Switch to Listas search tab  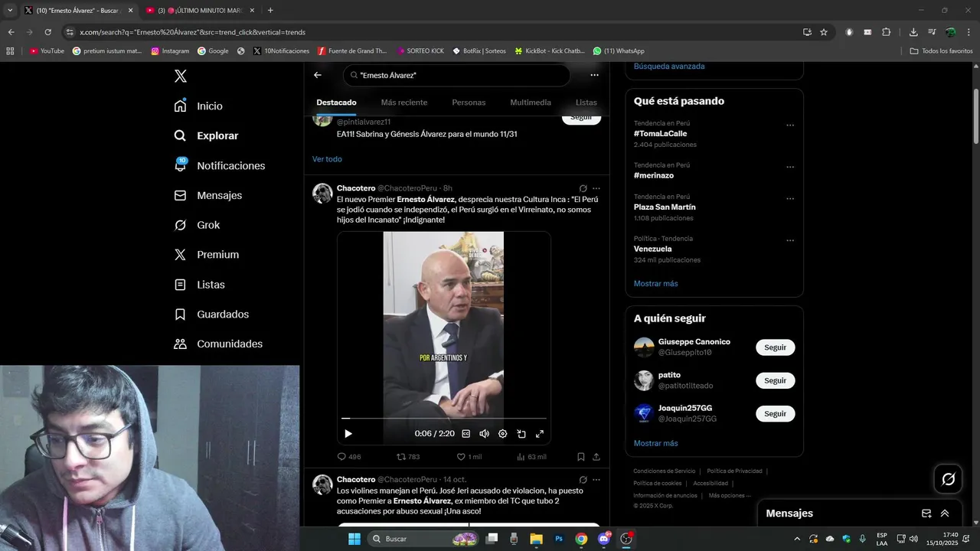click(586, 103)
